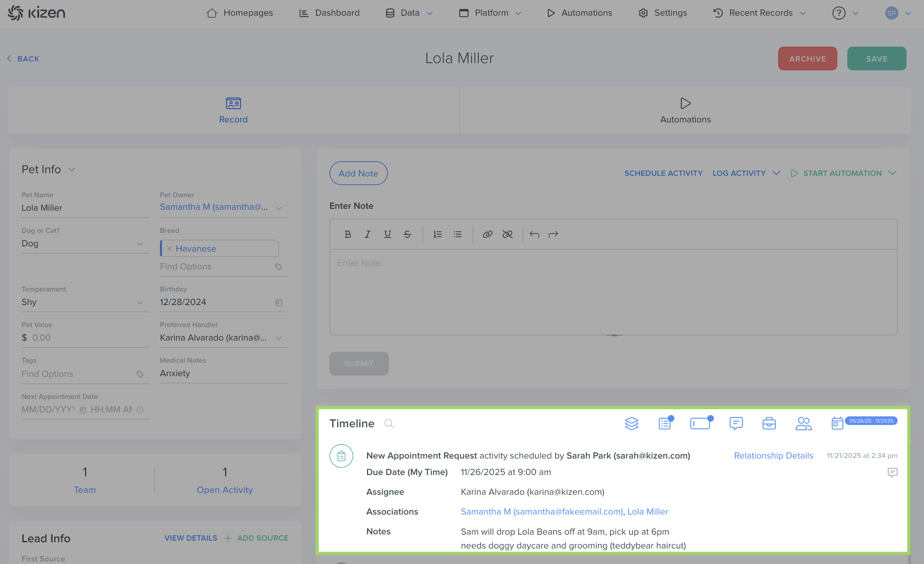
Task: Click the timeline search magnifier icon
Action: pos(389,423)
